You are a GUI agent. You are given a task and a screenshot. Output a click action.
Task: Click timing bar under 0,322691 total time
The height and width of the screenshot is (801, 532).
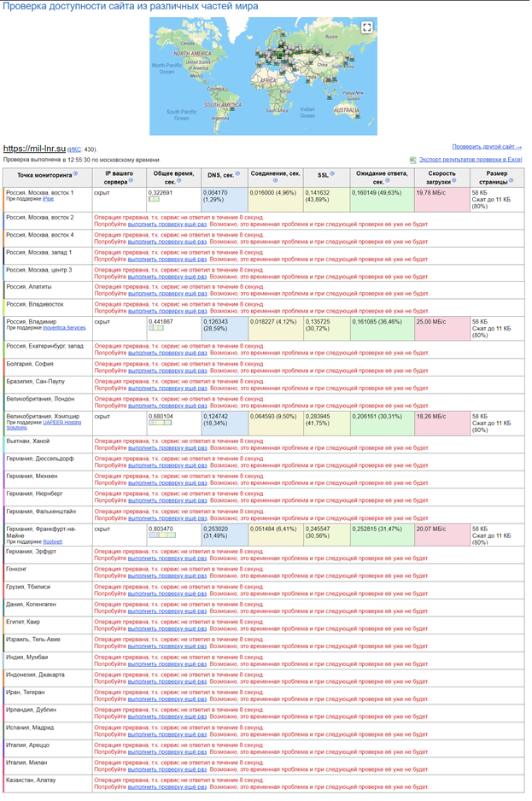(154, 199)
